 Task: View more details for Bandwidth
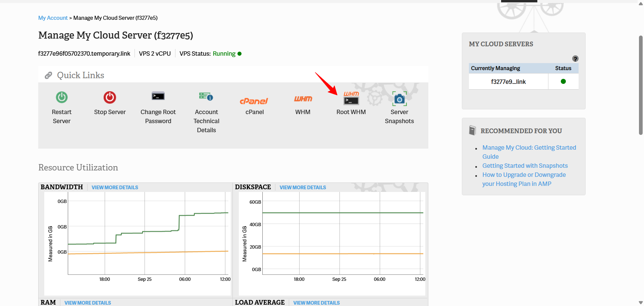(x=115, y=187)
